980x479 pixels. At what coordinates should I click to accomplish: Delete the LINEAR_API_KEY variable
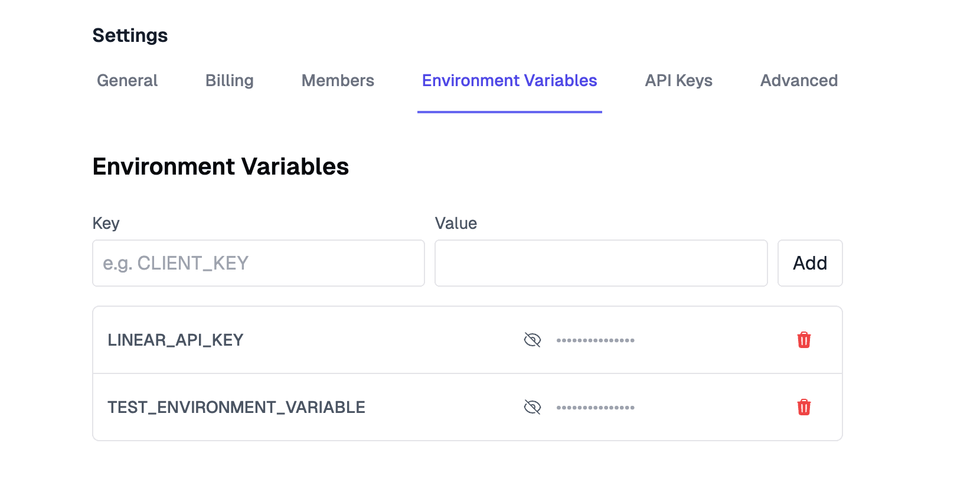[x=803, y=340]
